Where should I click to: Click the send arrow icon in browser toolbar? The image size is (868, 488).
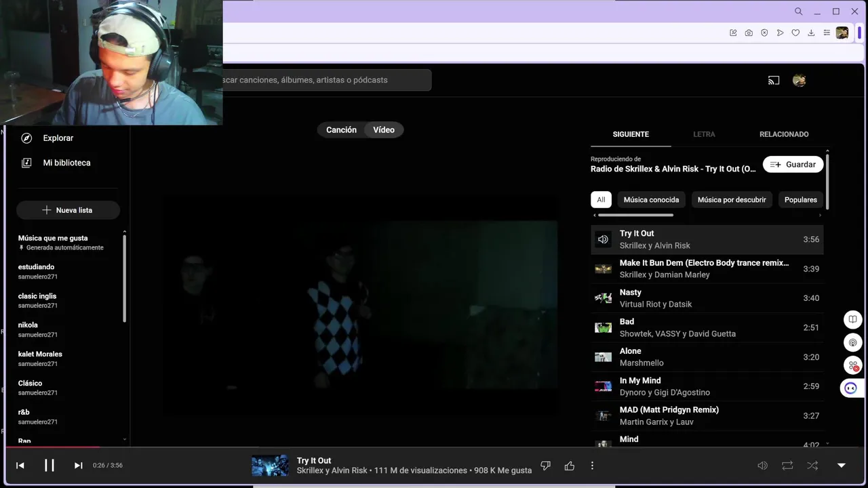pos(780,33)
